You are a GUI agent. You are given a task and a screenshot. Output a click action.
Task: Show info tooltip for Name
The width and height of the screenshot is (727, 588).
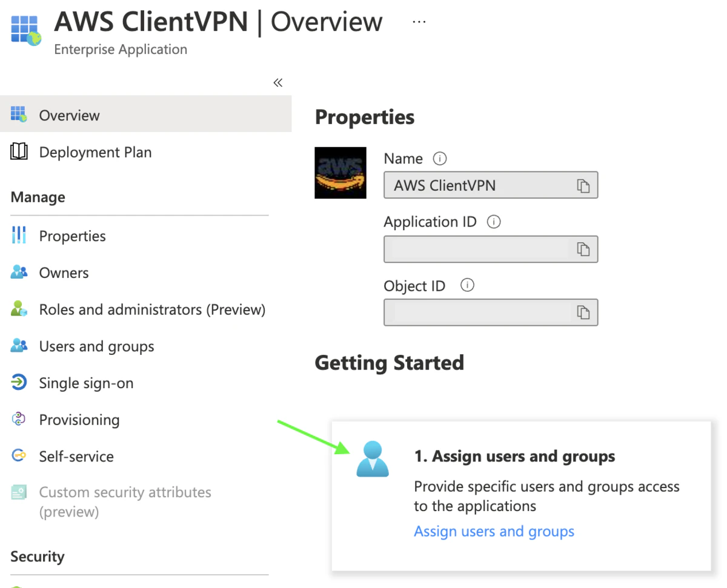click(x=440, y=159)
